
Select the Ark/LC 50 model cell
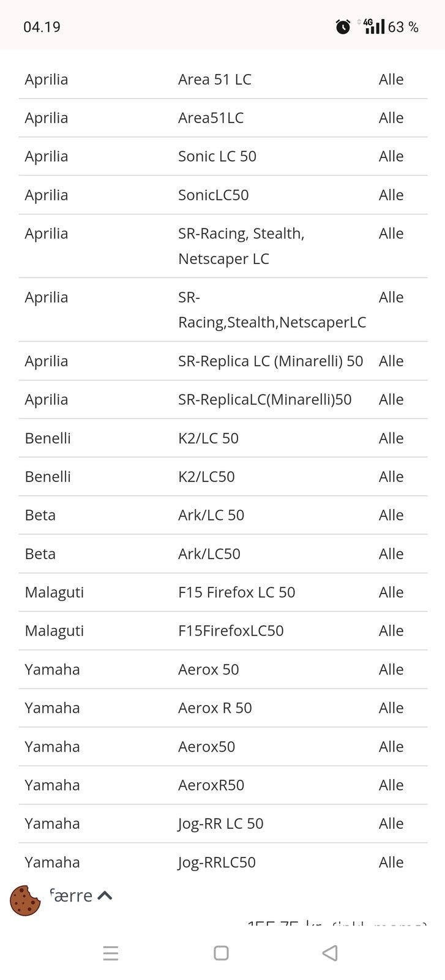[211, 516]
